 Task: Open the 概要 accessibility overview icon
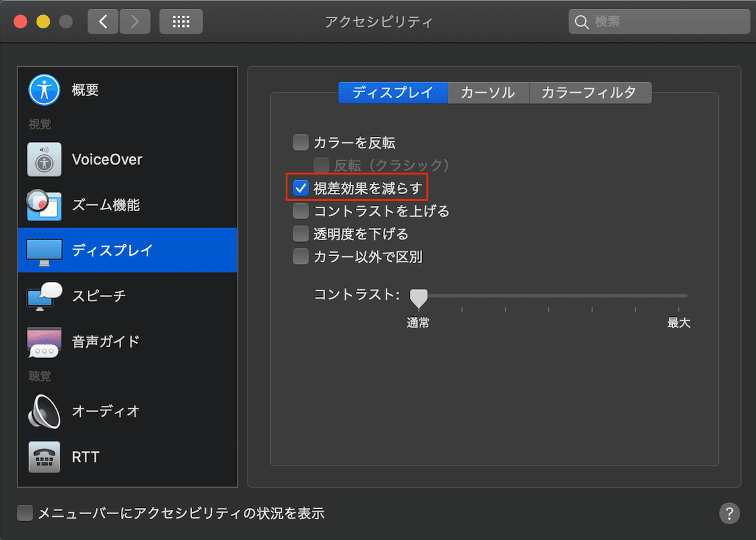(44, 89)
